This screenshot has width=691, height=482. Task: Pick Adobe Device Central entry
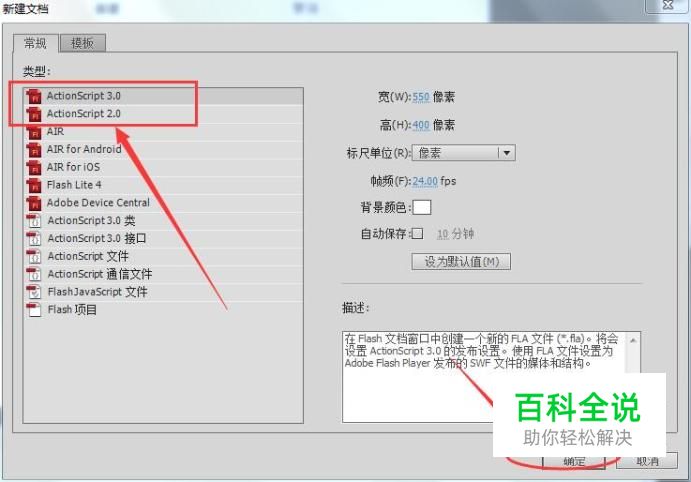tap(163, 203)
